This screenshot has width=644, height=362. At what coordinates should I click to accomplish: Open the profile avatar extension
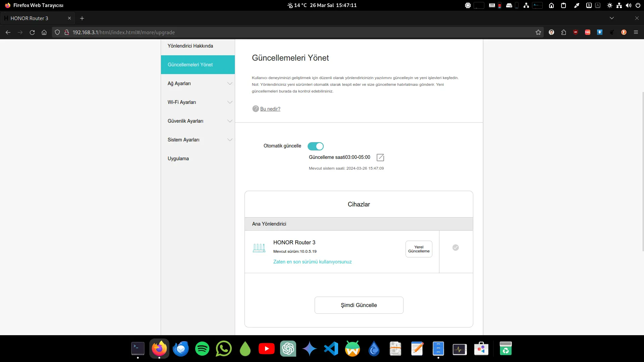click(x=551, y=32)
